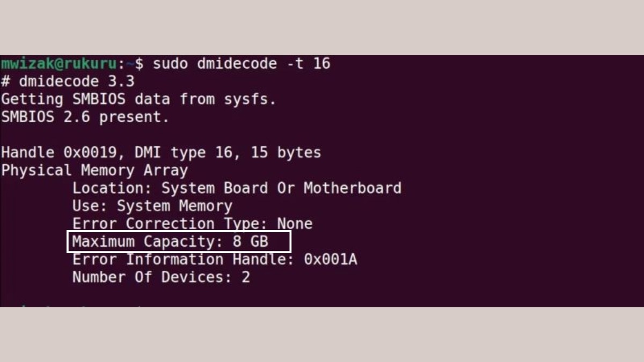The height and width of the screenshot is (362, 644).
Task: Click the 'SMBIOS 2.6 present.' line
Action: (x=85, y=117)
